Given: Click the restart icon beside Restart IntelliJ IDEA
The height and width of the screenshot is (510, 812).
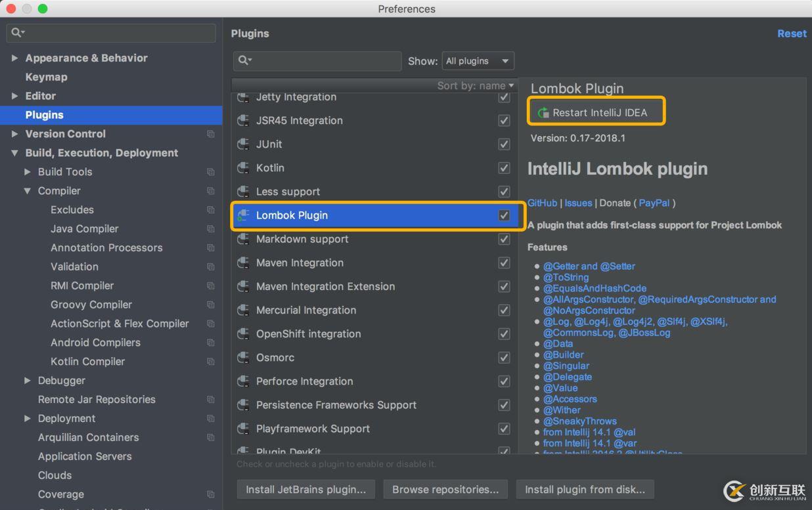Looking at the screenshot, I should (543, 113).
